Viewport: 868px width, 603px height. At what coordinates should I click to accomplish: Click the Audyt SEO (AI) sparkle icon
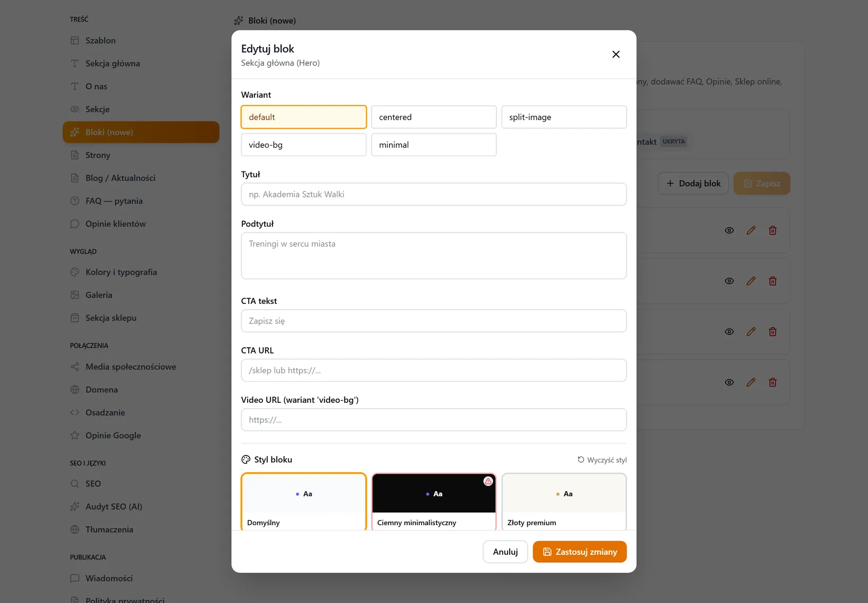pos(75,507)
